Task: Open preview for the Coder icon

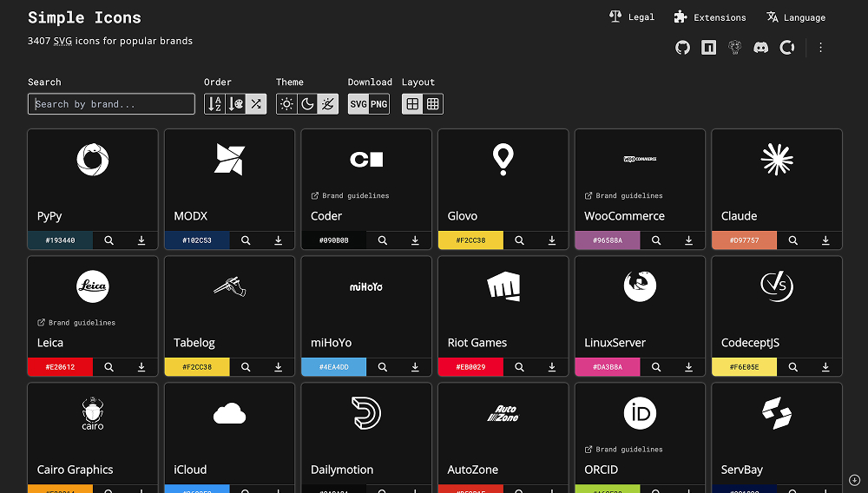Action: (383, 240)
